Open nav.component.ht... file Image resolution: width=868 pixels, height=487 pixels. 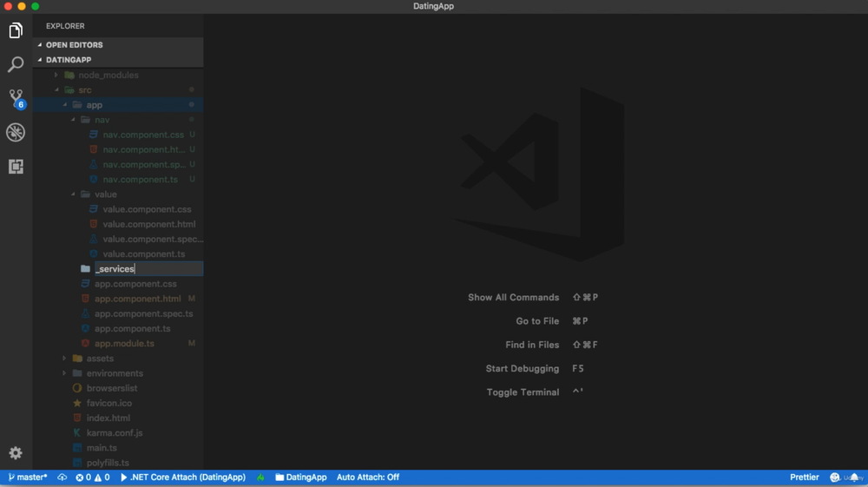coord(144,149)
